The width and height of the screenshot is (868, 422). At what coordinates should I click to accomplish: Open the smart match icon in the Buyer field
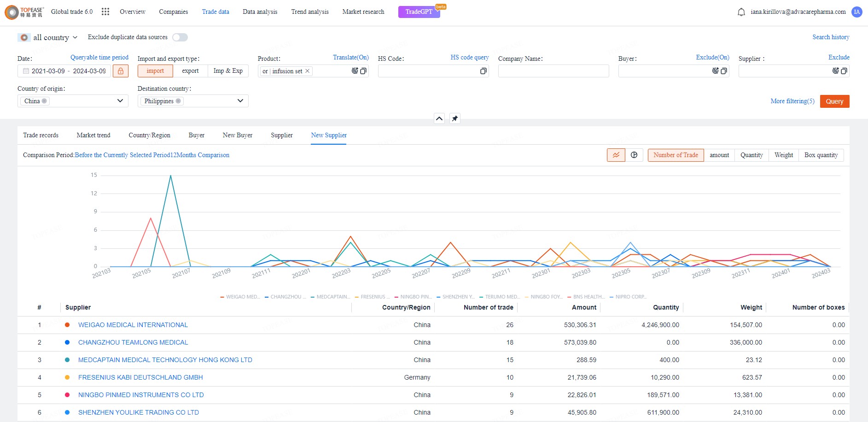click(716, 71)
